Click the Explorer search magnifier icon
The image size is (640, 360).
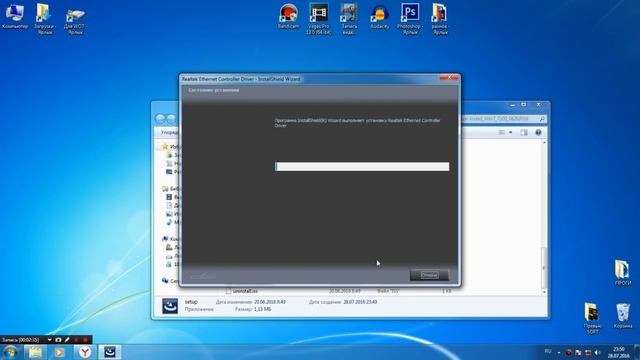(x=542, y=119)
